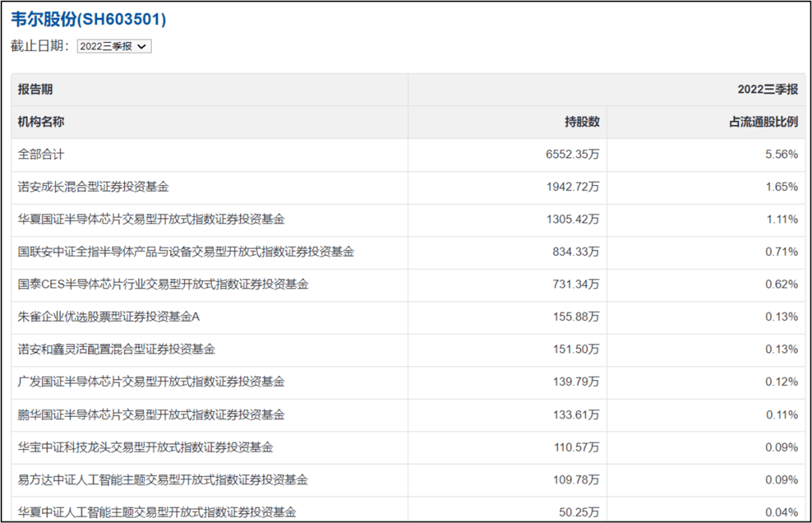Image resolution: width=812 pixels, height=523 pixels.
Task: Click 国泰CES半导体芯片行业 fund name
Action: pyautogui.click(x=163, y=284)
